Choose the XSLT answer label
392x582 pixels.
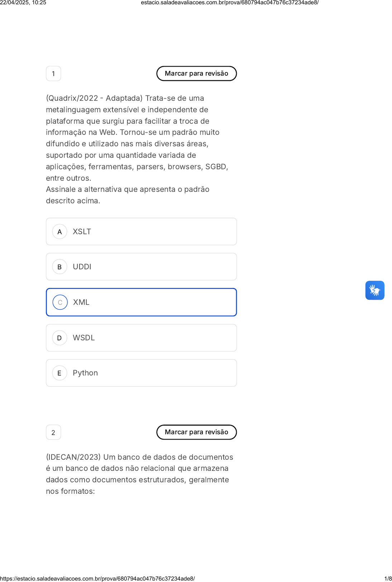pos(82,232)
